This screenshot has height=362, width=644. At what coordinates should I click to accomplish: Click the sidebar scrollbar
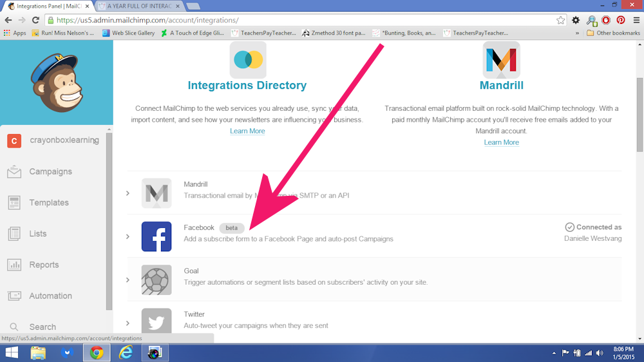pyautogui.click(x=109, y=222)
